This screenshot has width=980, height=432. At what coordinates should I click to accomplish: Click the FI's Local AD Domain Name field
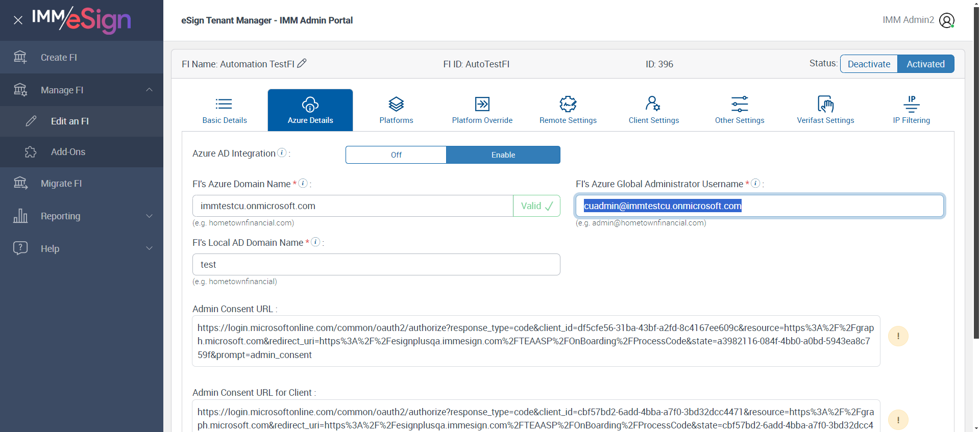[376, 265]
